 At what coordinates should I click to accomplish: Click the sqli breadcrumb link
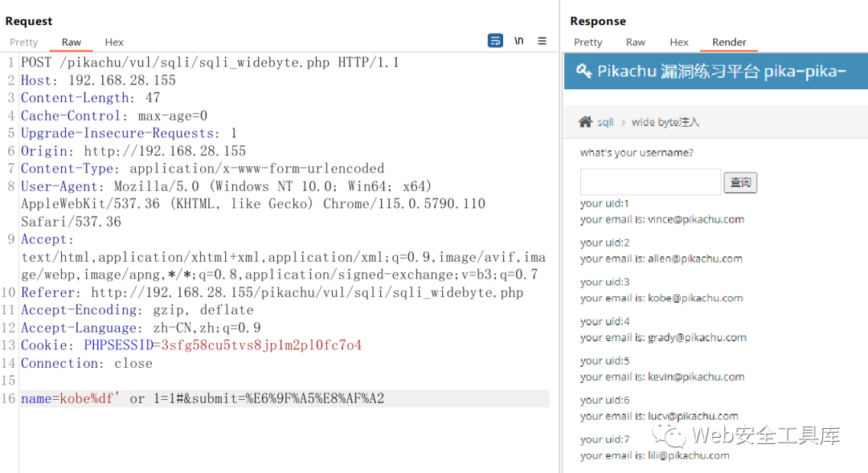point(606,122)
